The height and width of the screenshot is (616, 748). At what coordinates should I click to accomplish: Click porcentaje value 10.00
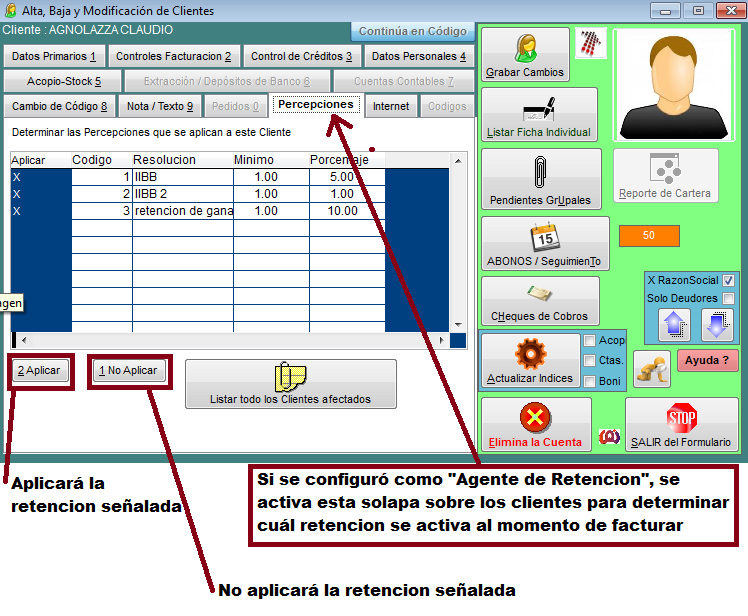click(347, 211)
